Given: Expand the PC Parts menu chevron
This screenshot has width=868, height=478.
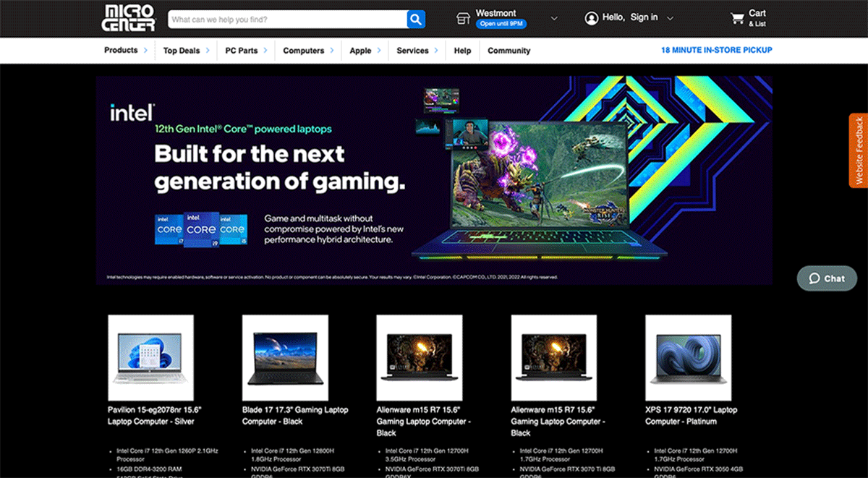Looking at the screenshot, I should pyautogui.click(x=265, y=51).
